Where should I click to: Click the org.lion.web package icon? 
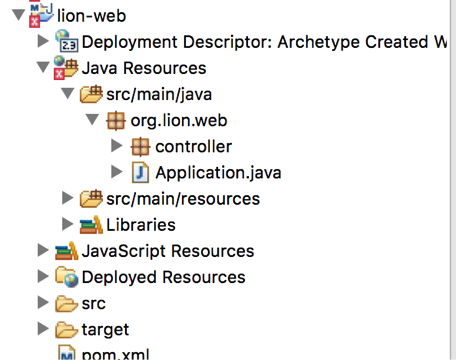point(116,120)
